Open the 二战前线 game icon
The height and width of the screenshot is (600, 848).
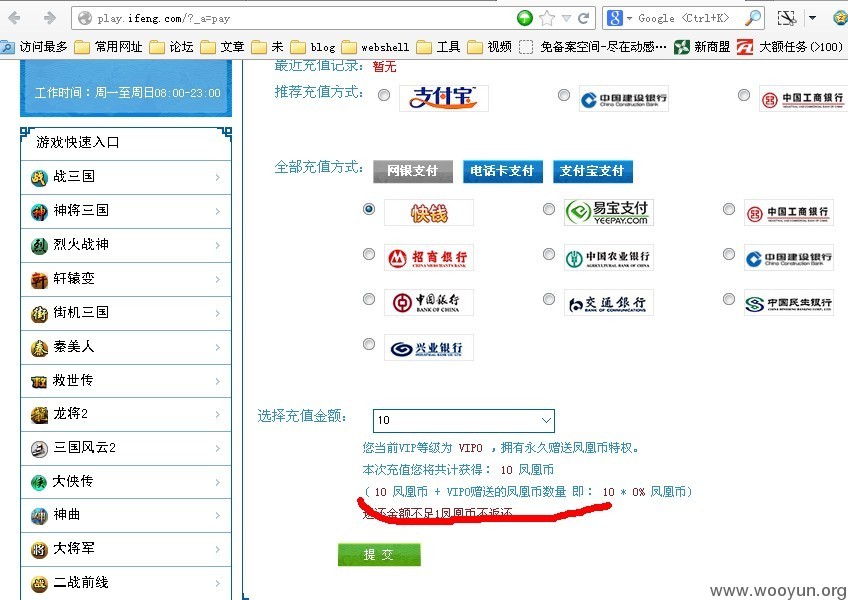point(39,584)
